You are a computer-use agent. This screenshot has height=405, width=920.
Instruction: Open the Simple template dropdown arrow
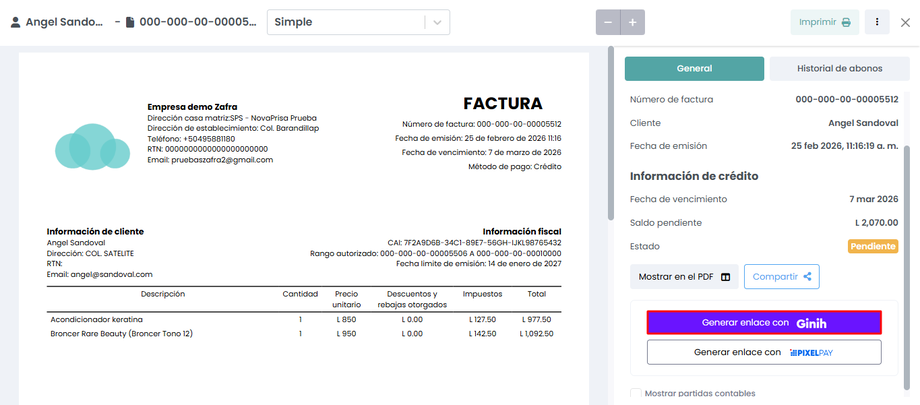point(437,22)
